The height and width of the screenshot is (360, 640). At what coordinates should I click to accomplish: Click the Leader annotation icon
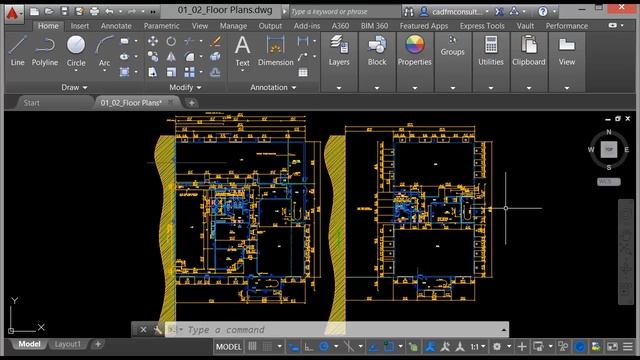click(x=303, y=56)
